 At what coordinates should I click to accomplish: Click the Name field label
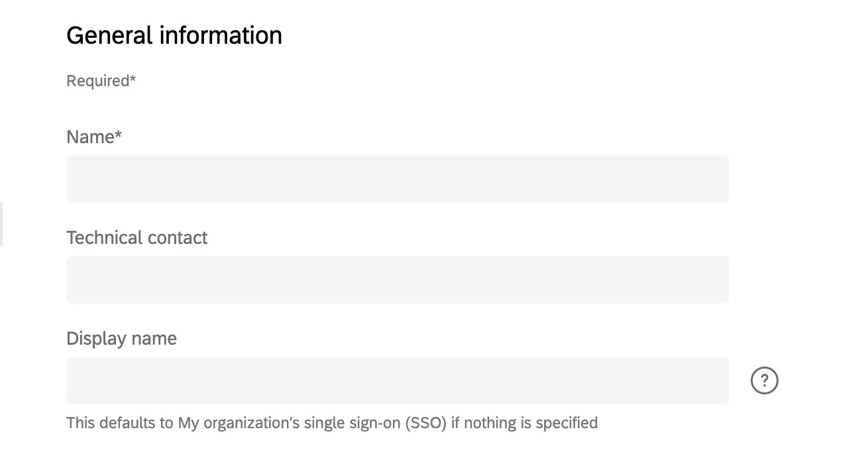[x=93, y=137]
